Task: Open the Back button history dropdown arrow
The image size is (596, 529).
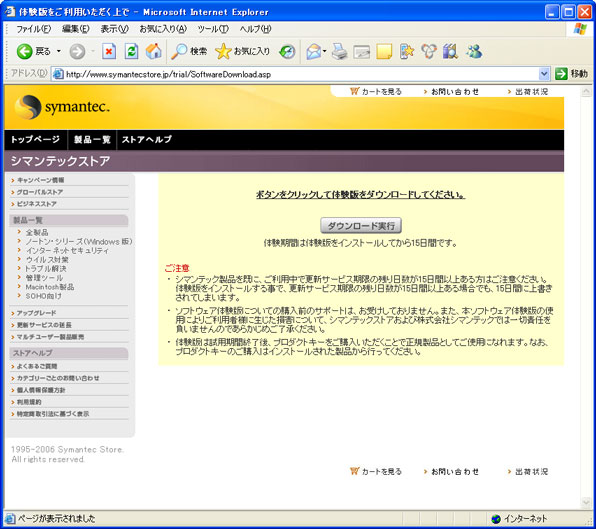Action: coord(59,51)
